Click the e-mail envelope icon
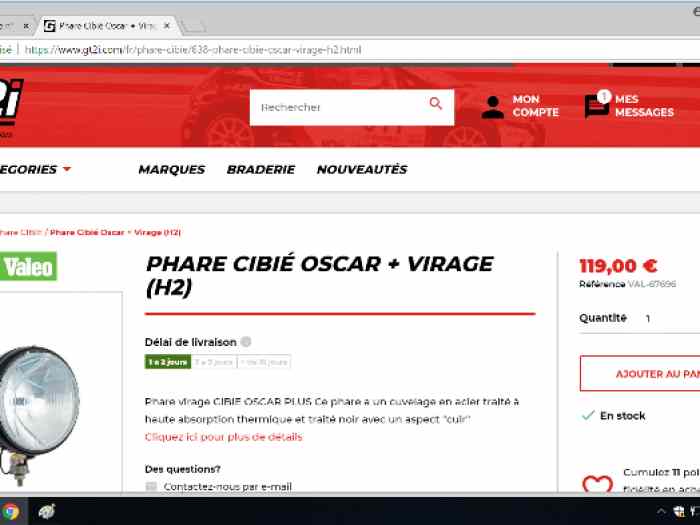The width and height of the screenshot is (700, 525). pos(151,486)
